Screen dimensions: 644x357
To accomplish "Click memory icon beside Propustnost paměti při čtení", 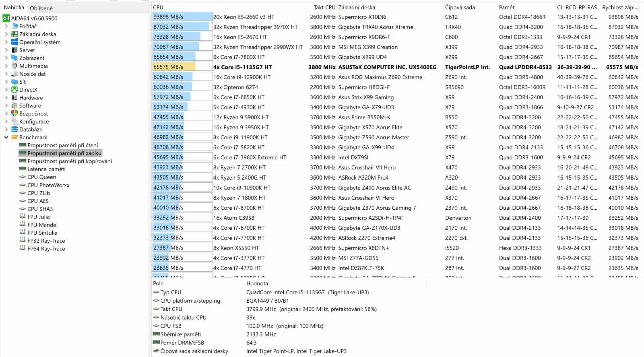I will 23,145.
